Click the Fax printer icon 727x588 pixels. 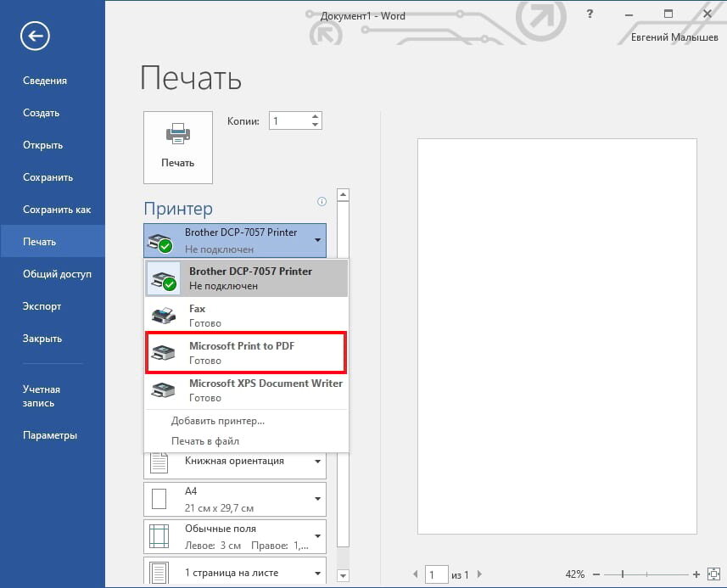164,316
